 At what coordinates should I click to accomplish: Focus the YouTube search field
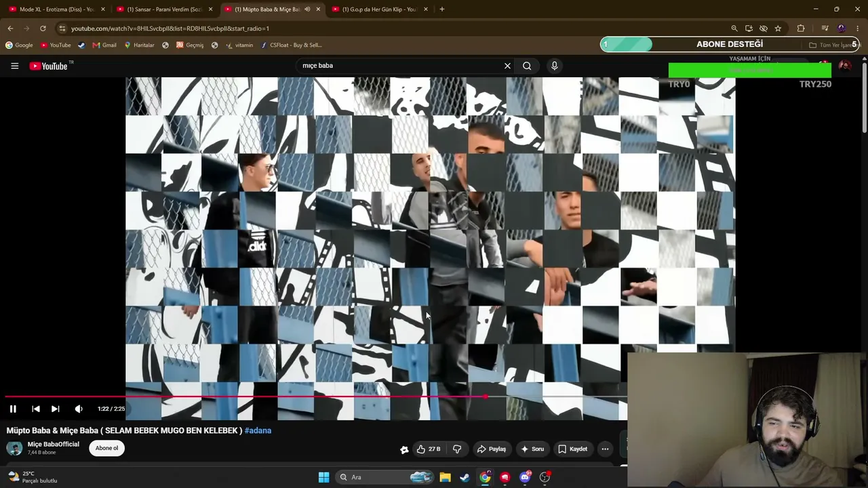pos(400,66)
